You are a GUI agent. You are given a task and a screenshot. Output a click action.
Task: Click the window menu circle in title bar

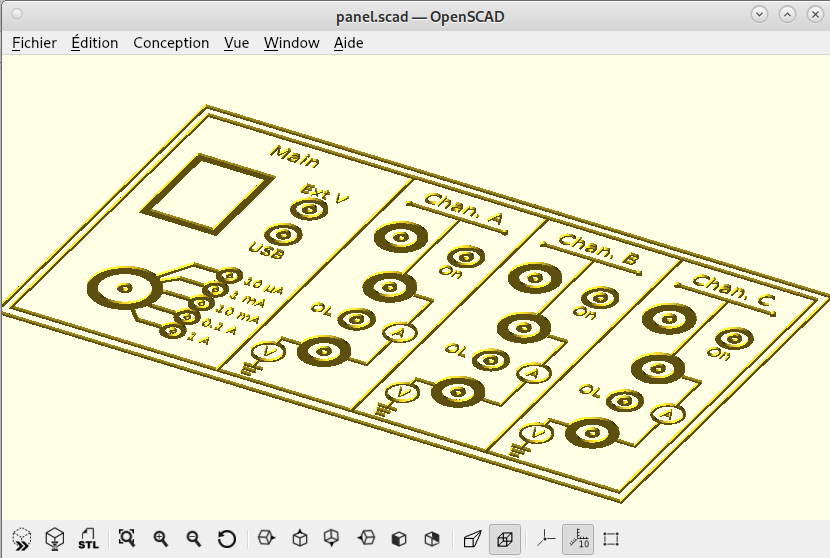17,14
